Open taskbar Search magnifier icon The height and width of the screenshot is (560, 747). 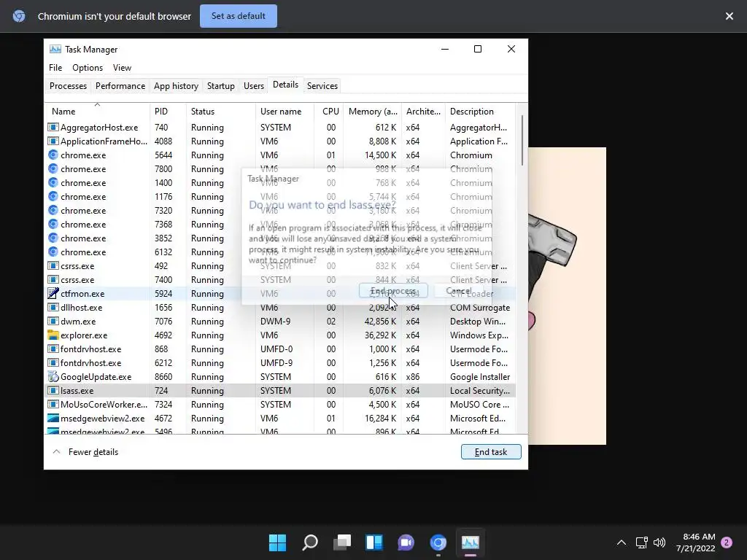(x=309, y=542)
